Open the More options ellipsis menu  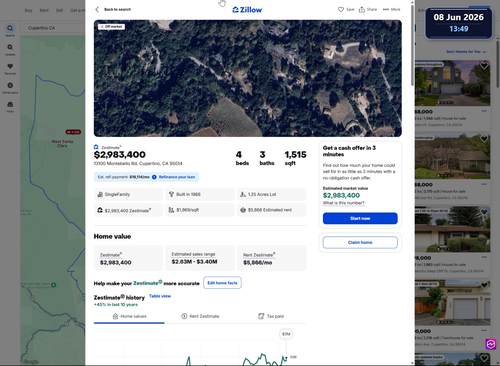pyautogui.click(x=386, y=9)
